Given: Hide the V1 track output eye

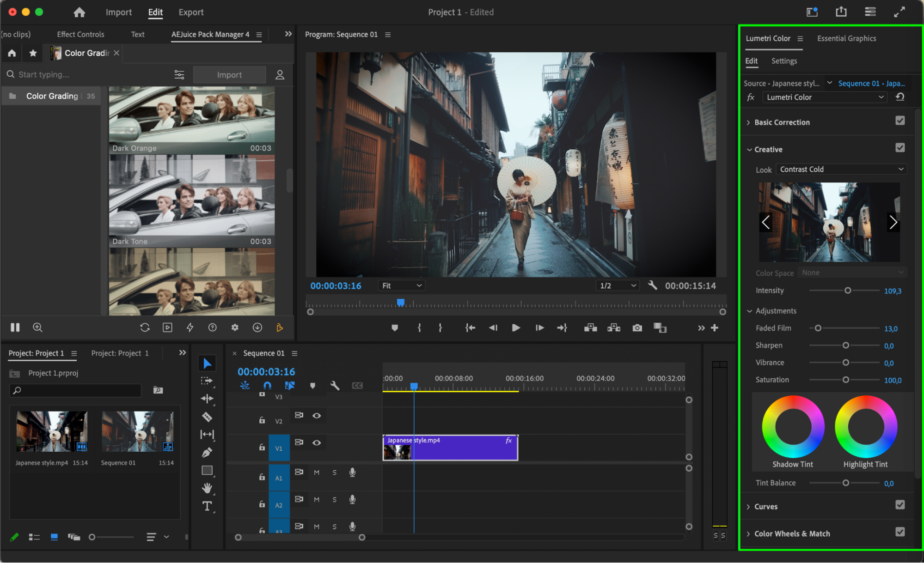Looking at the screenshot, I should point(317,442).
